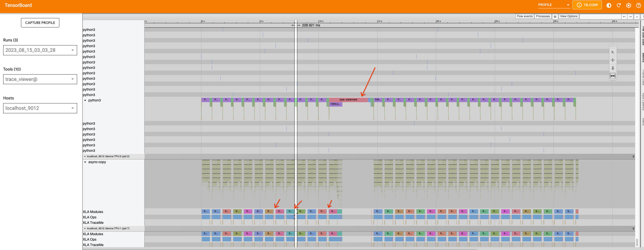
Task: Open the Flow events menu
Action: tap(524, 17)
